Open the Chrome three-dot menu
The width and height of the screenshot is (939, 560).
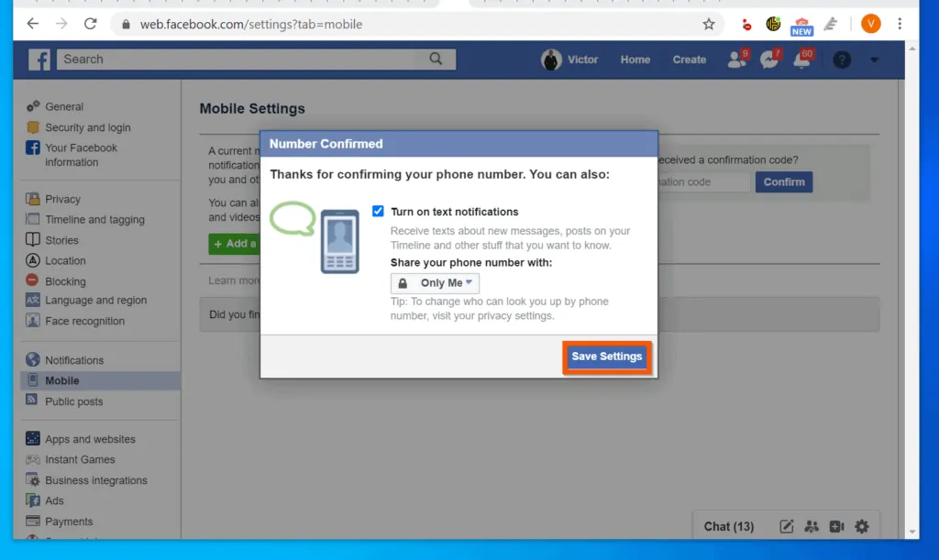[x=900, y=24]
